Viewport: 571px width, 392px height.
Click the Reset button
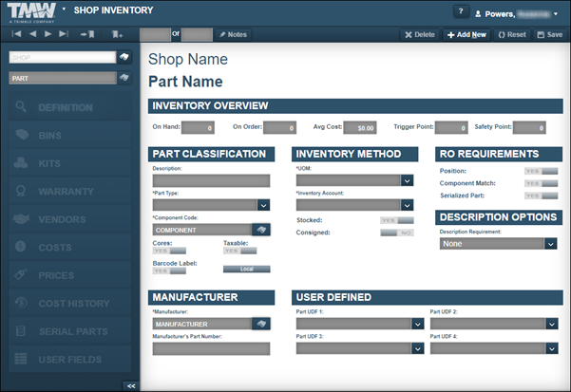(x=512, y=34)
